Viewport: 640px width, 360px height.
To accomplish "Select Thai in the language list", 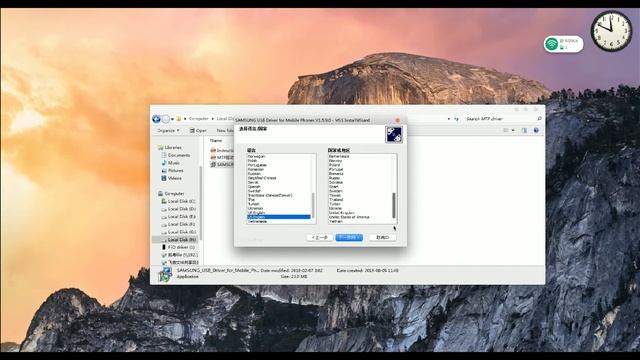I will (251, 200).
